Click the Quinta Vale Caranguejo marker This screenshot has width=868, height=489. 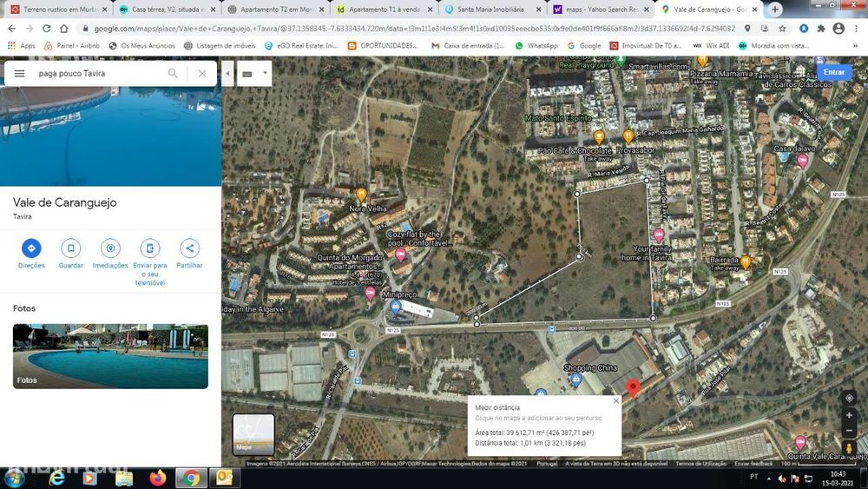point(800,442)
